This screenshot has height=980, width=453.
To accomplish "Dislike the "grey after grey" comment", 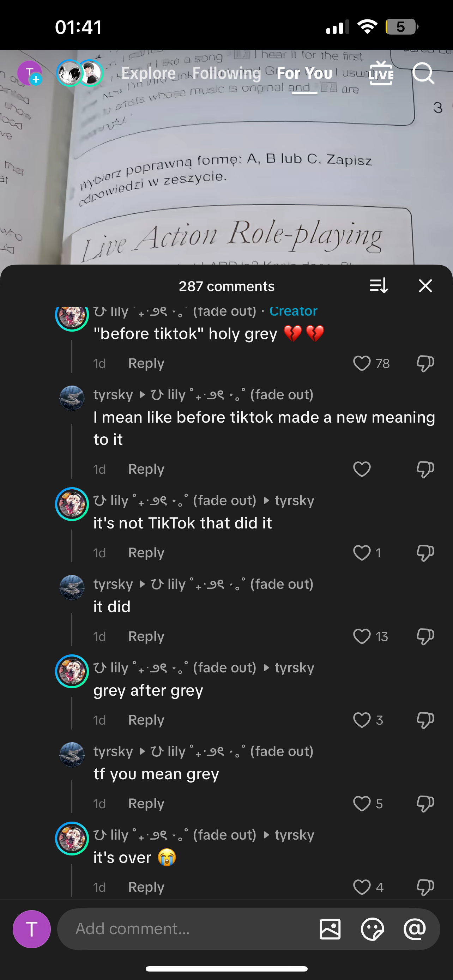I will tap(425, 720).
